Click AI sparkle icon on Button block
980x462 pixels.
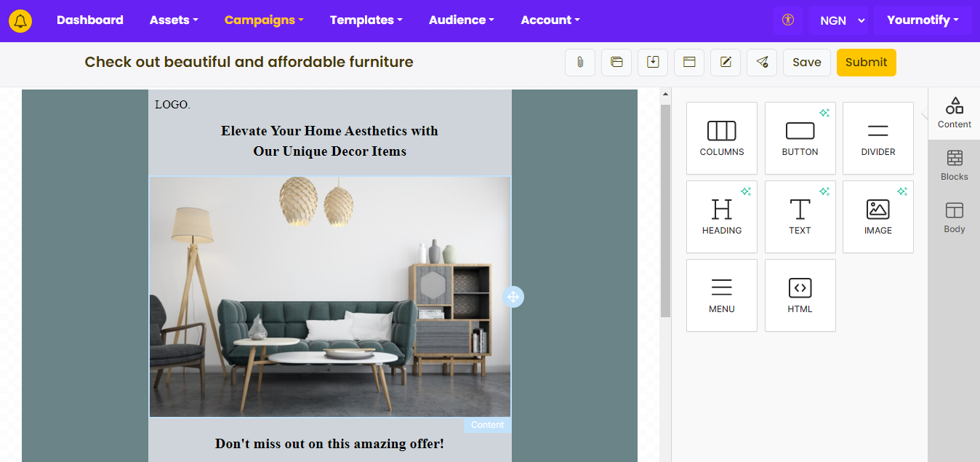824,113
